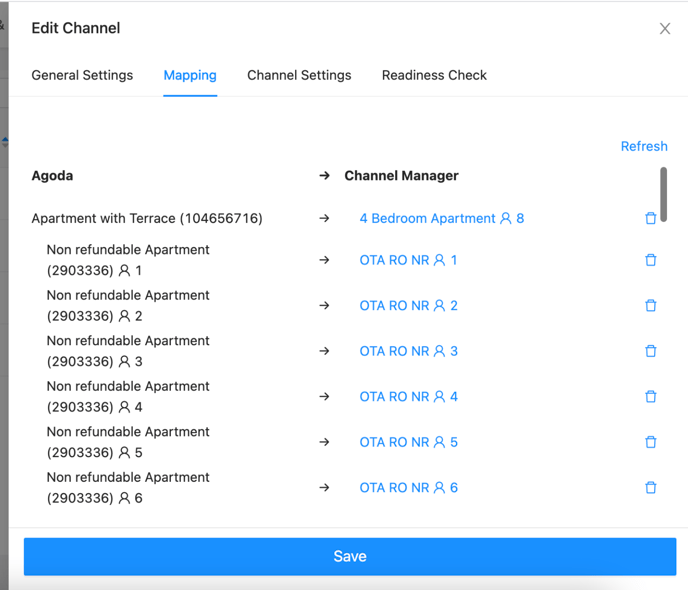Open the OTA RO NR 5 rate link
The height and width of the screenshot is (590, 688).
408,442
